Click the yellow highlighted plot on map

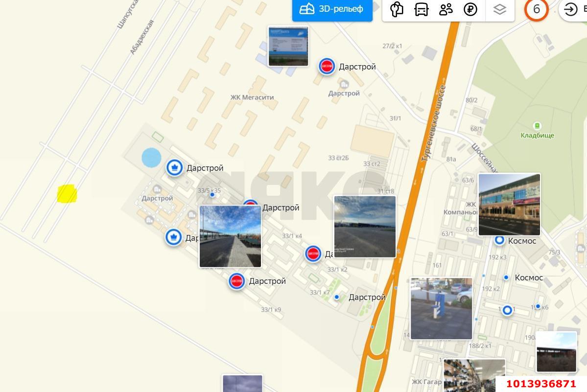67,194
